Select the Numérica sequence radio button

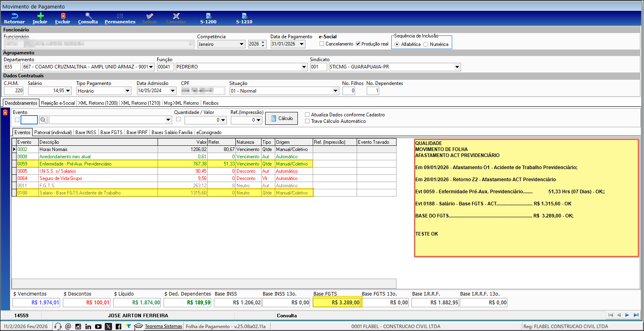pos(426,44)
